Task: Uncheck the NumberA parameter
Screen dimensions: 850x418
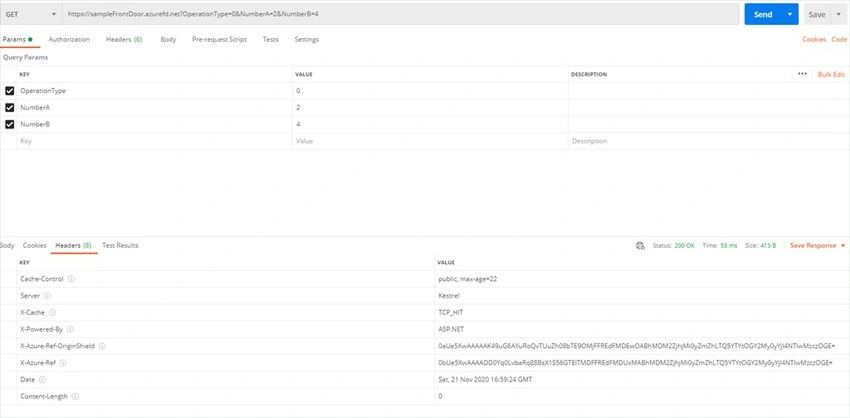Action: 9,107
